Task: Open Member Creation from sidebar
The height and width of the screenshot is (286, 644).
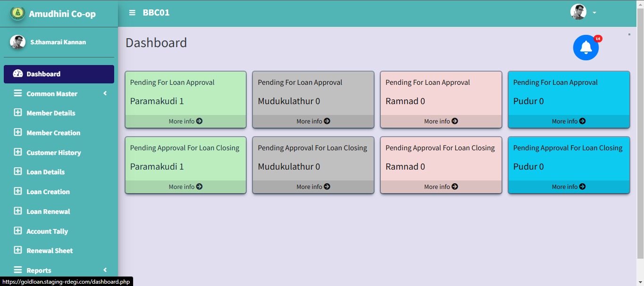Action: pos(53,133)
